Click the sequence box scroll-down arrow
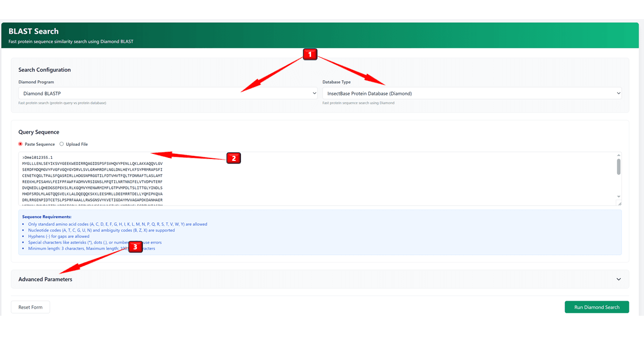 [x=618, y=197]
